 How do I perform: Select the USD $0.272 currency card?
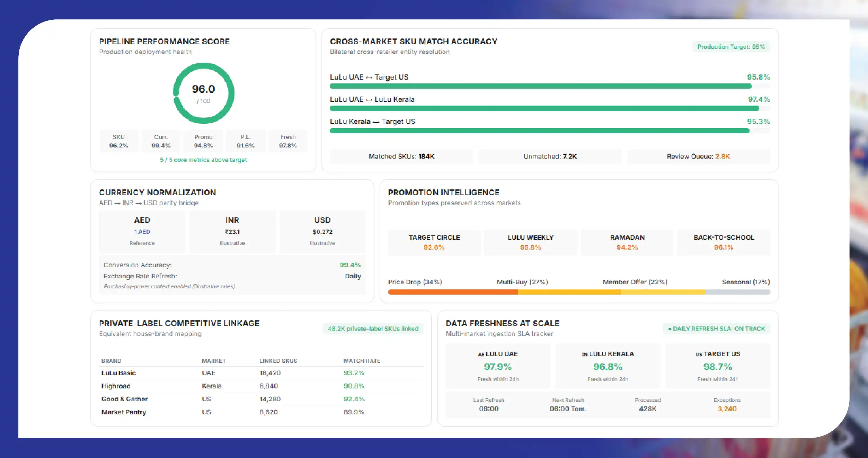click(322, 232)
